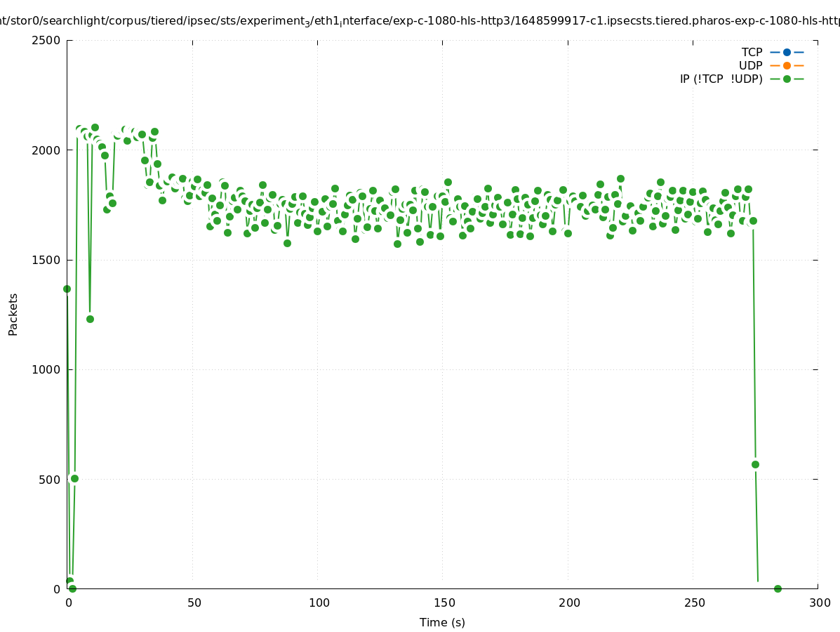
Task: Click the green IP legend marker
Action: [787, 79]
